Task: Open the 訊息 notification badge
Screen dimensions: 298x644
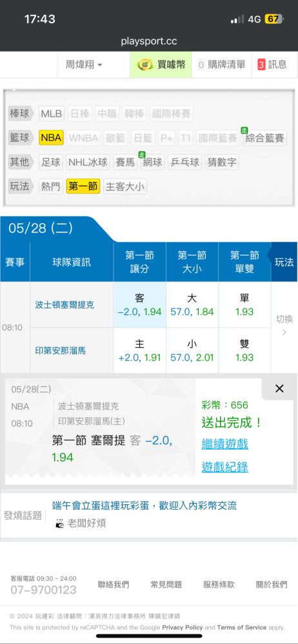Action: 261,64
